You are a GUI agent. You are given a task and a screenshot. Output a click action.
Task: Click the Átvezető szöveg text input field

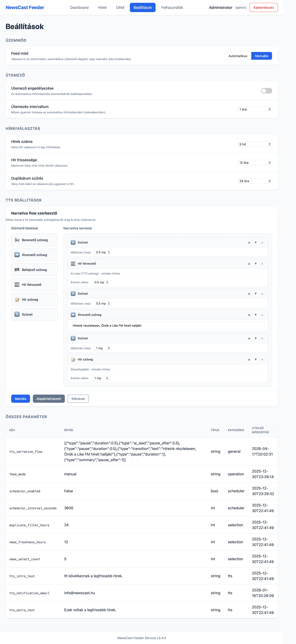click(167, 325)
